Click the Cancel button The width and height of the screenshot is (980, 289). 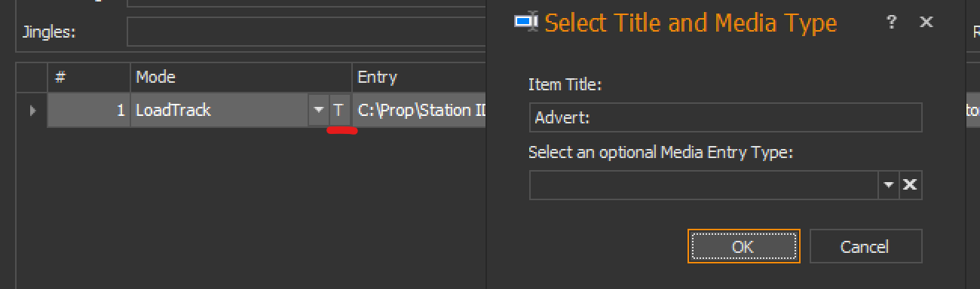(x=865, y=246)
